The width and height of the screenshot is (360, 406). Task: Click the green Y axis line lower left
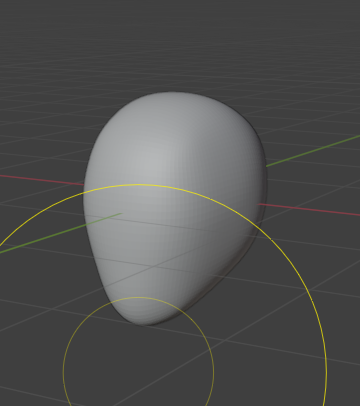pos(60,233)
